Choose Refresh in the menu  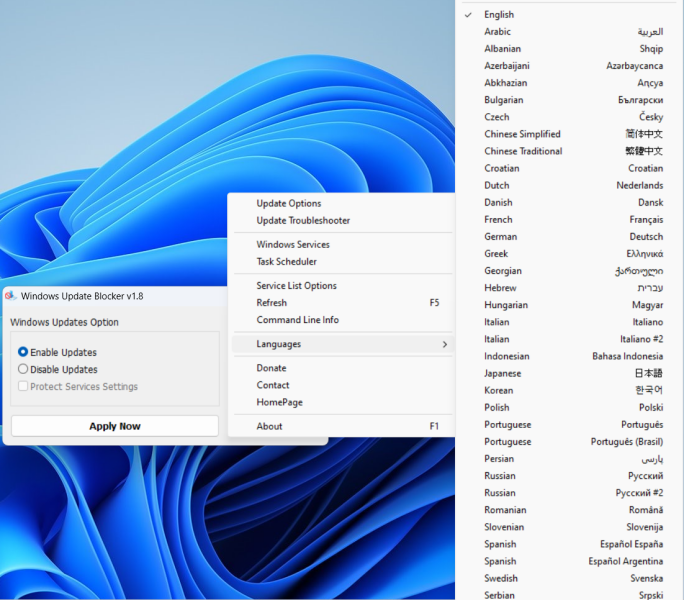[342, 302]
